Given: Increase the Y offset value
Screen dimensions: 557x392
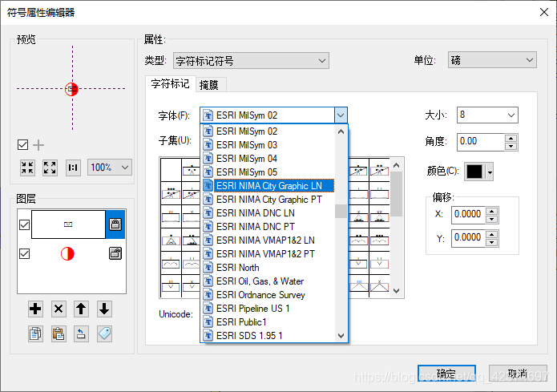Looking at the screenshot, I should pos(491,235).
